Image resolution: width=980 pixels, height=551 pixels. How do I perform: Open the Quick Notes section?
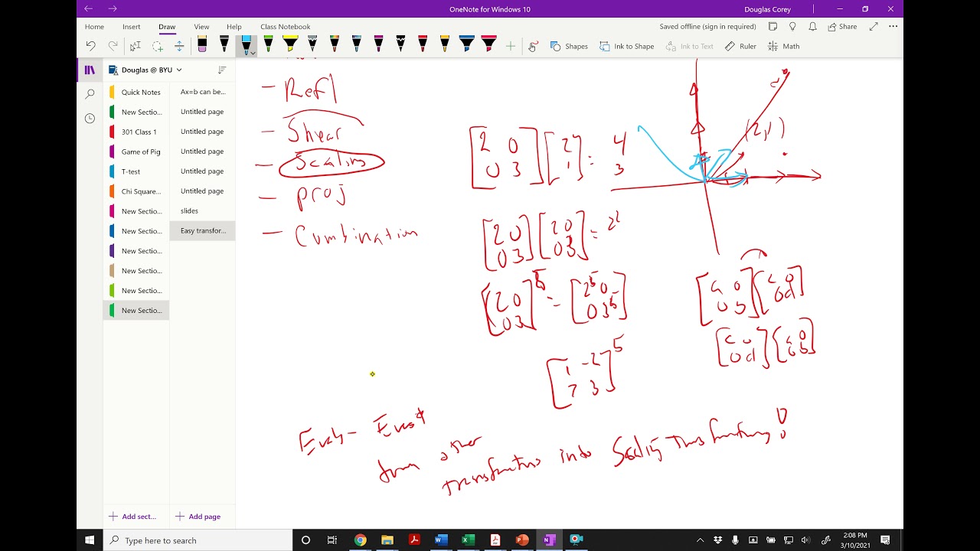(136, 92)
